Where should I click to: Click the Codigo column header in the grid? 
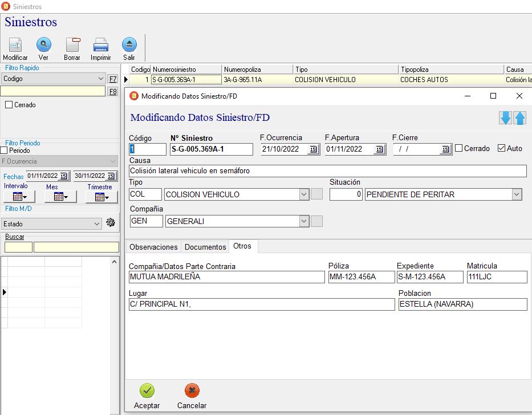pyautogui.click(x=140, y=70)
